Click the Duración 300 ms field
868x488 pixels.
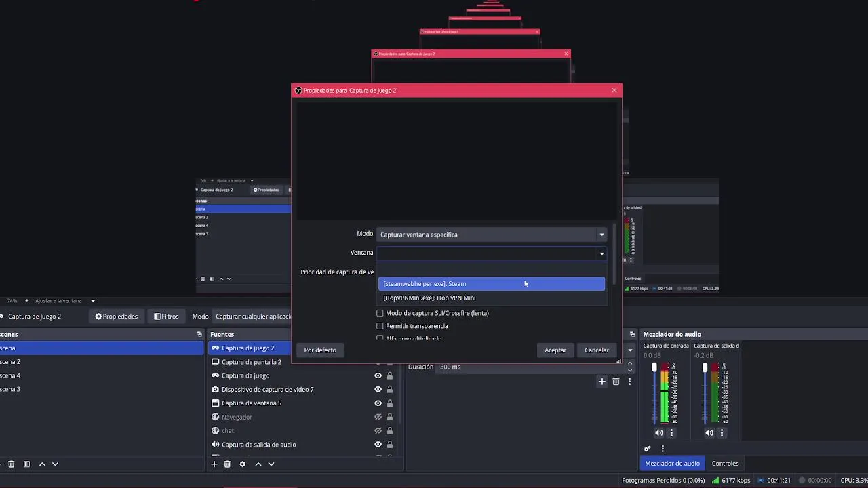(529, 367)
